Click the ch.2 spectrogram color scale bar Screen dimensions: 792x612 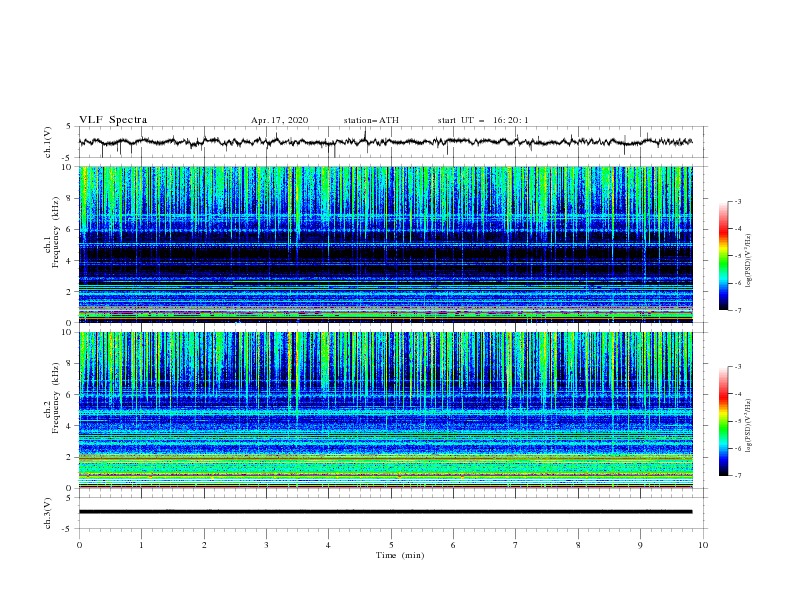pyautogui.click(x=723, y=421)
